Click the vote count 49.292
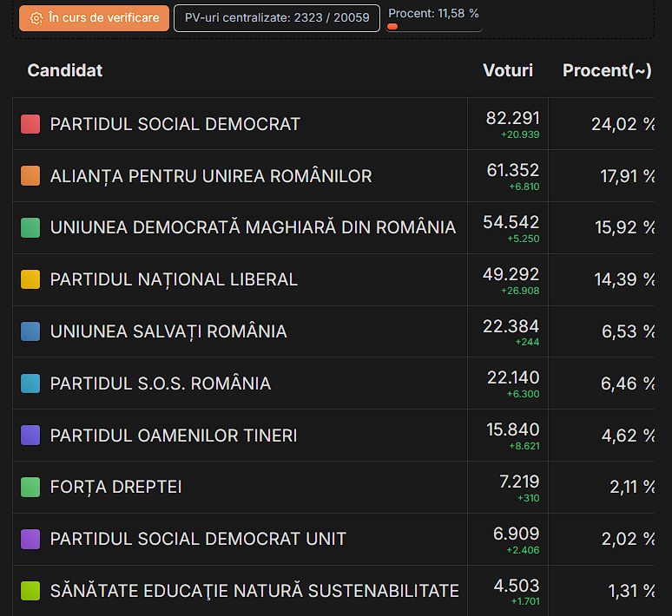The image size is (672, 616). [x=511, y=274]
